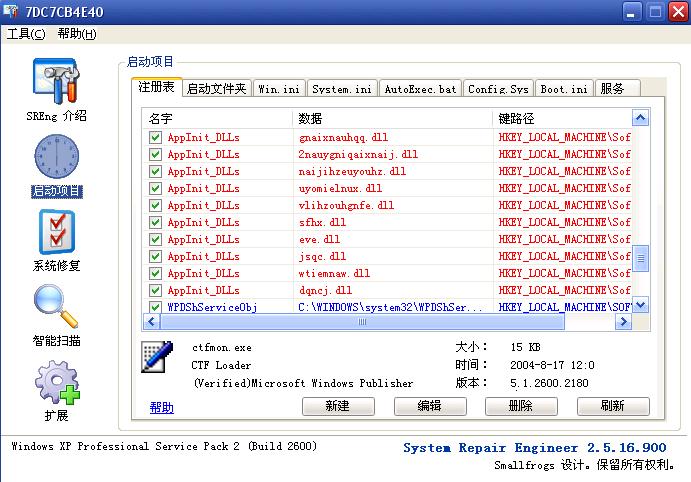Uncheck the wtiemnaw.dll entry checkbox
Viewport: 691px width, 482px height.
click(x=155, y=273)
